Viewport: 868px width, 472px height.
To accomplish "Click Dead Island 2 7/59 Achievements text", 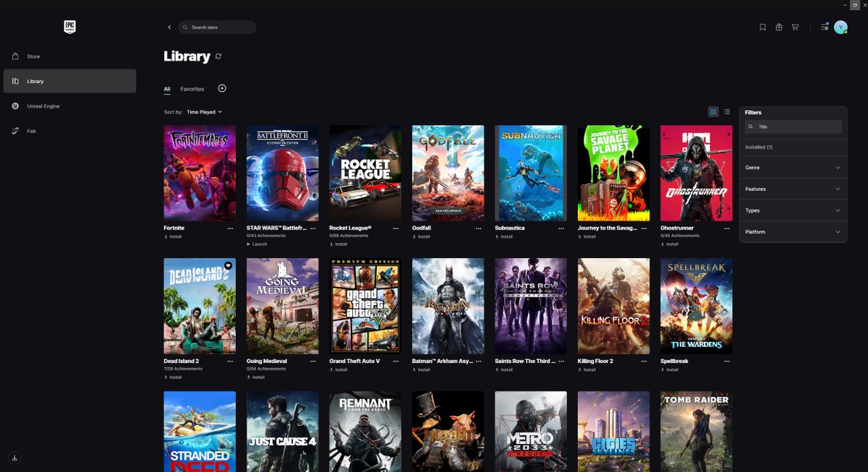I will pos(183,369).
